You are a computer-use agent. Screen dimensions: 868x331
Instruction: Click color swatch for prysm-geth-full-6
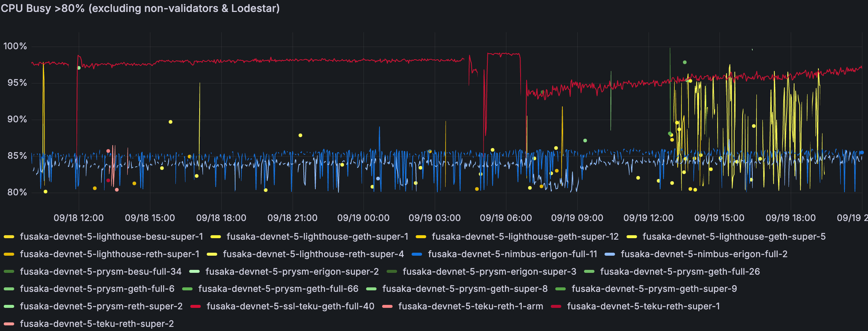[9, 289]
